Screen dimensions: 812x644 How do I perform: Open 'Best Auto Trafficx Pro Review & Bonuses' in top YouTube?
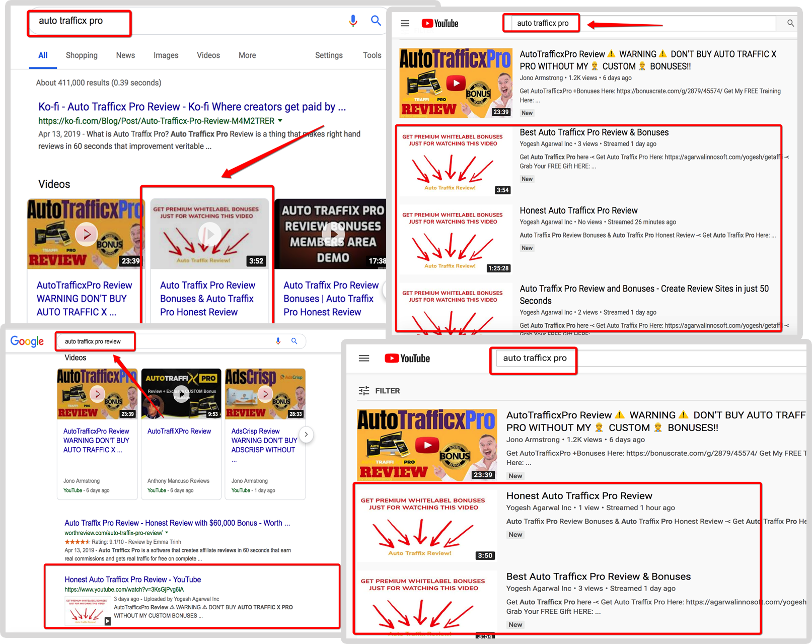click(x=594, y=132)
